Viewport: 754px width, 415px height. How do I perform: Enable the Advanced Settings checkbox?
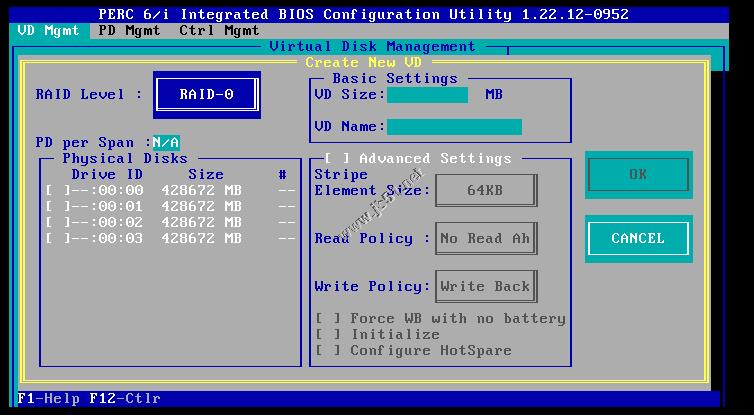[x=337, y=159]
